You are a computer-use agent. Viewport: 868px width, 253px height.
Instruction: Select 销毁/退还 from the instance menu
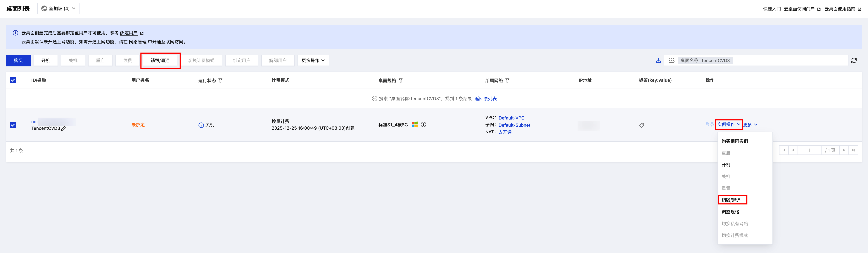(x=731, y=200)
